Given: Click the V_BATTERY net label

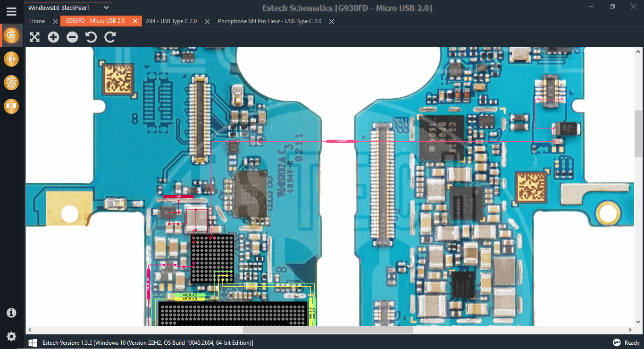Looking at the screenshot, I should [x=342, y=141].
